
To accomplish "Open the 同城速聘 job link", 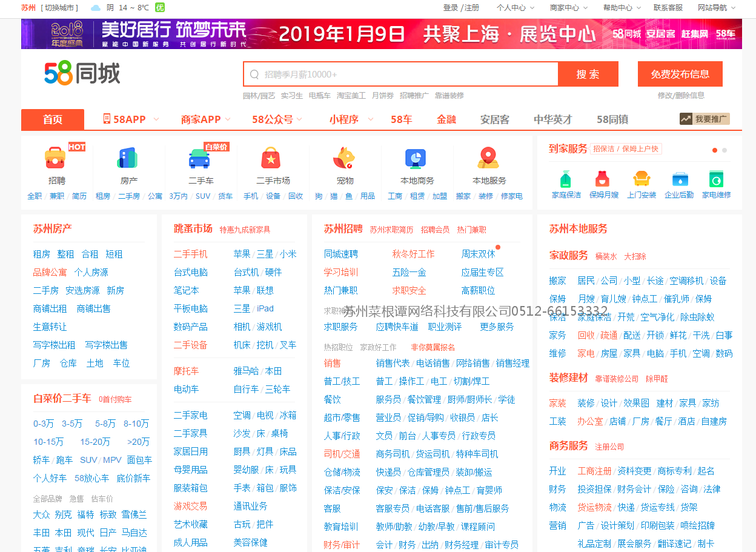I will [341, 254].
